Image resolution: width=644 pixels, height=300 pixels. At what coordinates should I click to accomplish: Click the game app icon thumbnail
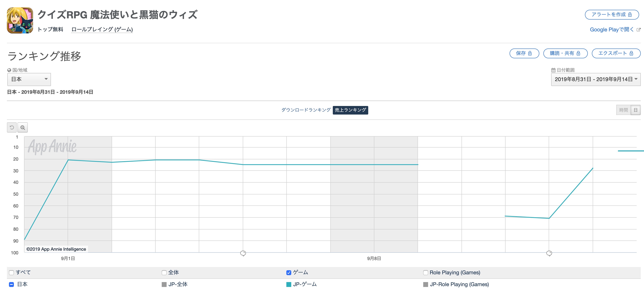[x=20, y=20]
